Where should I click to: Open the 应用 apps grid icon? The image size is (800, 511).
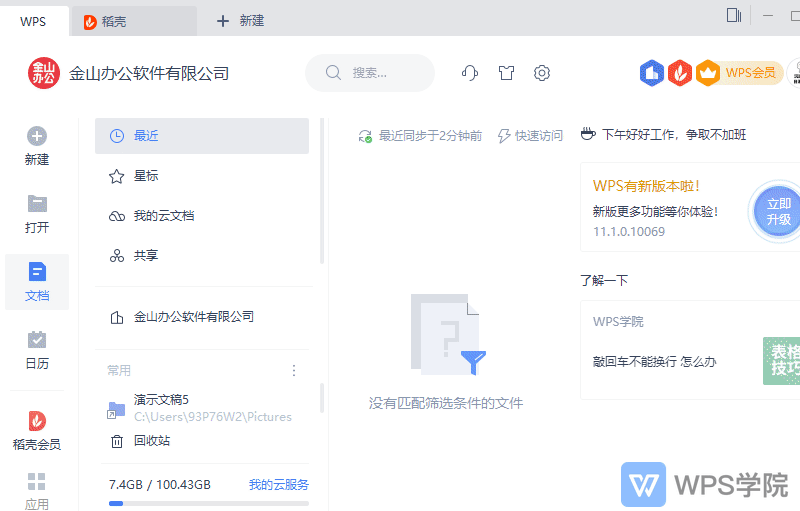point(37,481)
